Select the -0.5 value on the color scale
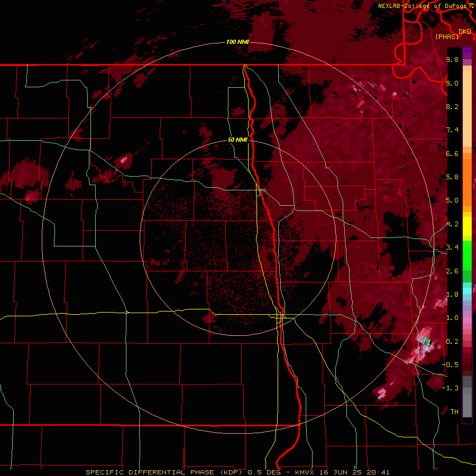 451,365
